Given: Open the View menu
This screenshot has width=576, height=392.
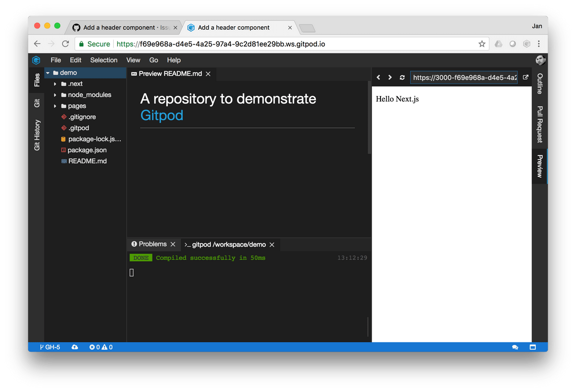Looking at the screenshot, I should (x=133, y=60).
